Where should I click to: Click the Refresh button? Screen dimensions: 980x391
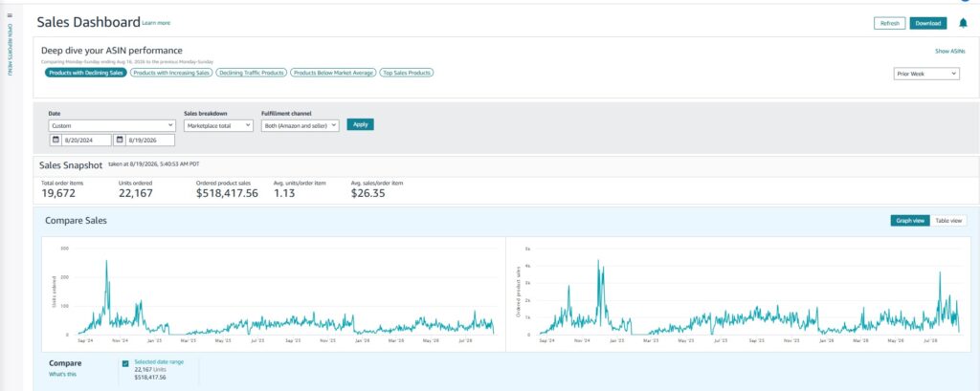coord(889,23)
